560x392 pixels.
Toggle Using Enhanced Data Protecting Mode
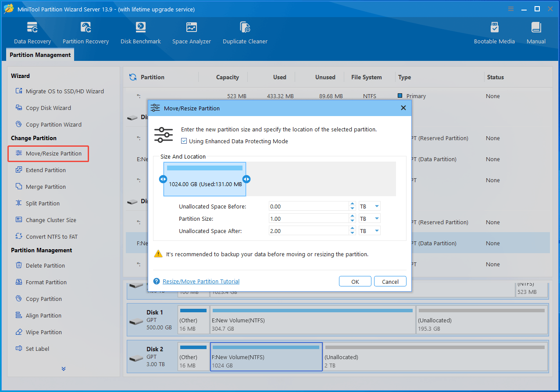(184, 141)
